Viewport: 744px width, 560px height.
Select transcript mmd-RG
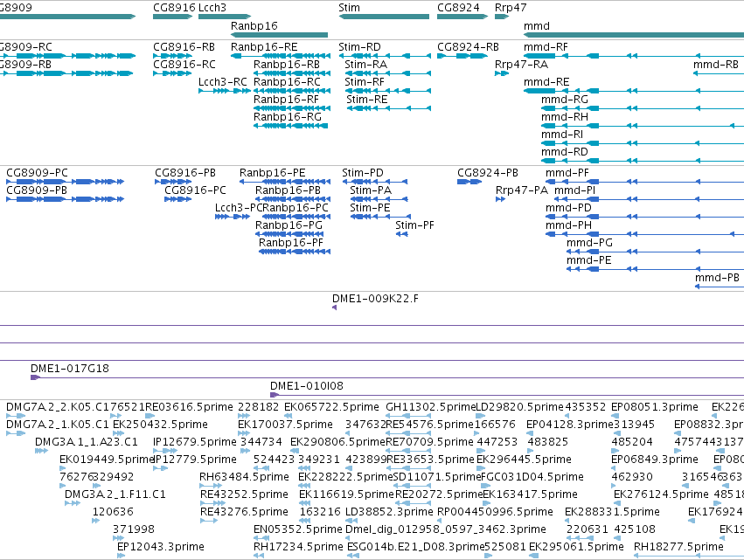point(643,108)
